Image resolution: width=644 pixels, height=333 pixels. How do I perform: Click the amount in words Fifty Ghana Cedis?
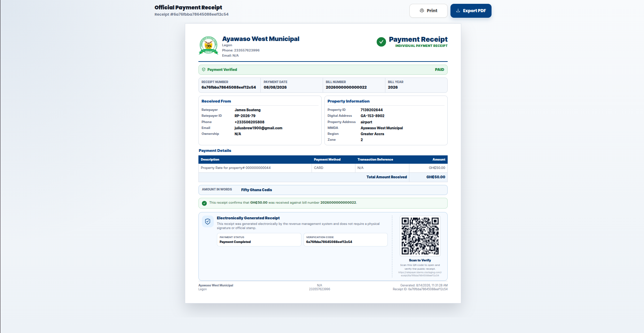[x=257, y=190]
